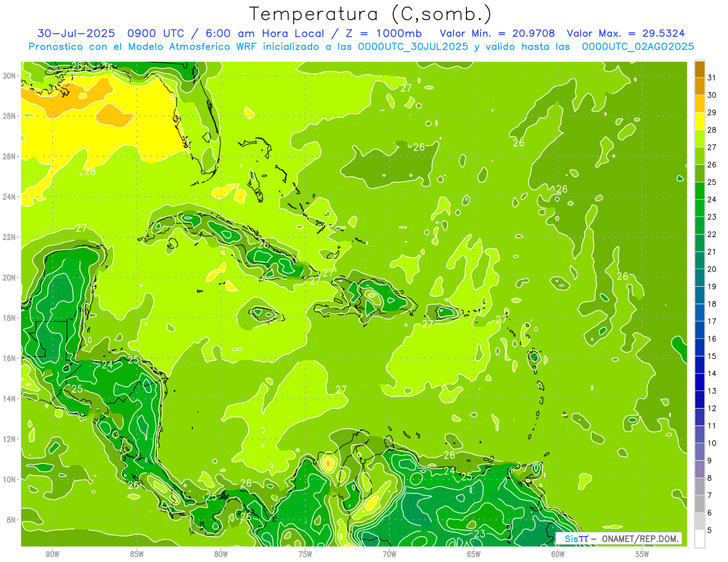Viewport: 728px width, 562px height.
Task: Click the "75W" longitude axis label
Action: pos(305,554)
